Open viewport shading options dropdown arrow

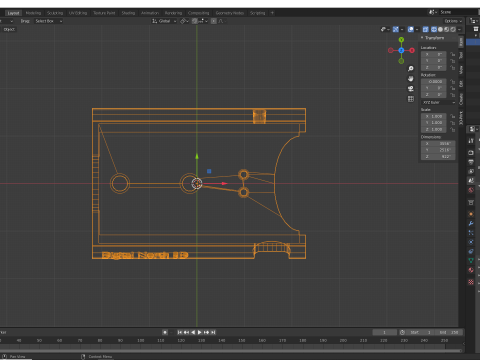tap(459, 29)
